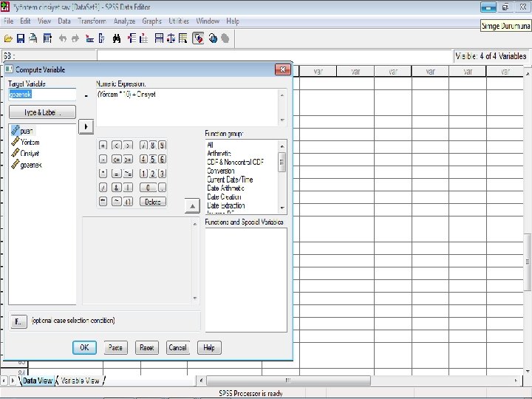Image resolution: width=532 pixels, height=399 pixels.
Task: Click Cancel in Compute Variable dialog
Action: tap(177, 347)
